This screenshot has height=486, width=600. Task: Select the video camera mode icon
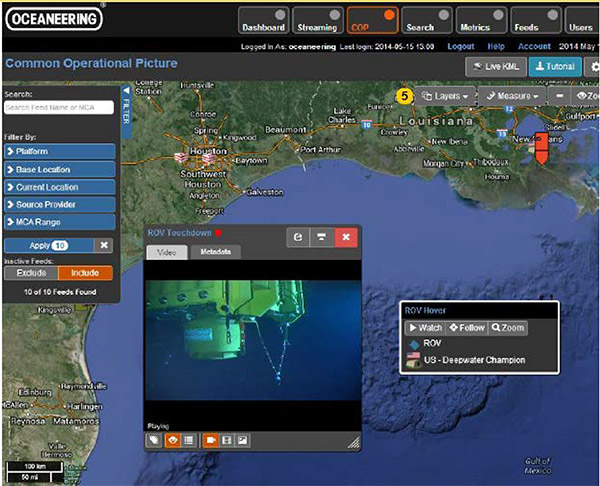tap(211, 440)
